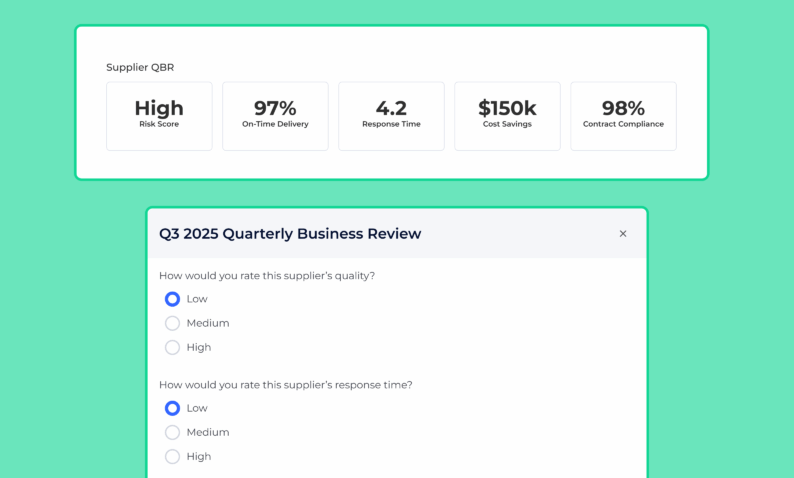Click the 4.2 Response Time metric card
Image resolution: width=794 pixels, height=478 pixels.
[391, 116]
